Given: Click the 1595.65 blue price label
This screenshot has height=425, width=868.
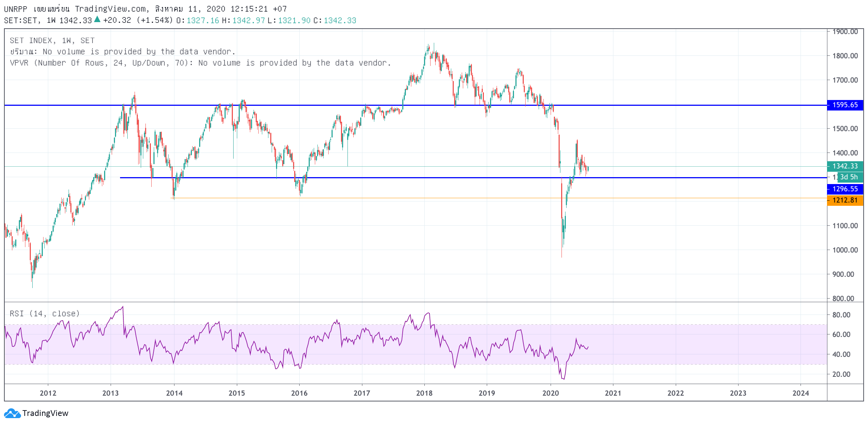Looking at the screenshot, I should pyautogui.click(x=845, y=105).
